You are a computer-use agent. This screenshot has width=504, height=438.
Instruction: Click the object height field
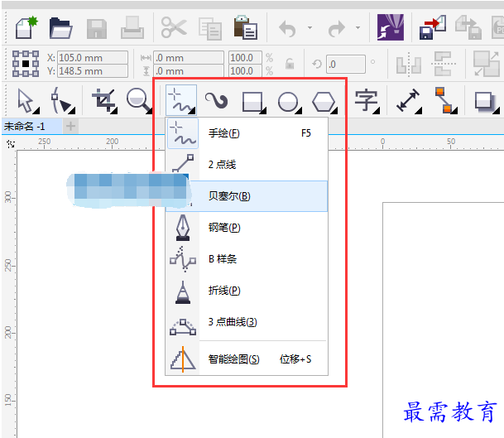point(189,71)
